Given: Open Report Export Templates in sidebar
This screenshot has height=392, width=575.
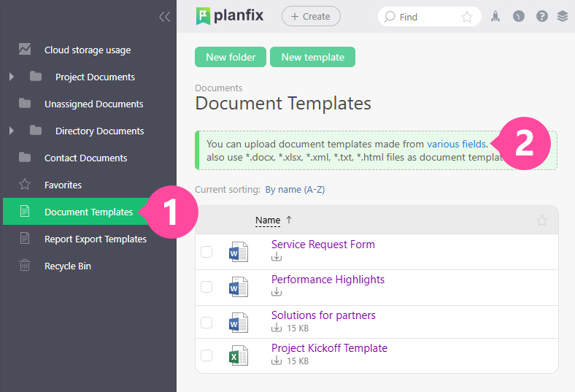Looking at the screenshot, I should [95, 239].
